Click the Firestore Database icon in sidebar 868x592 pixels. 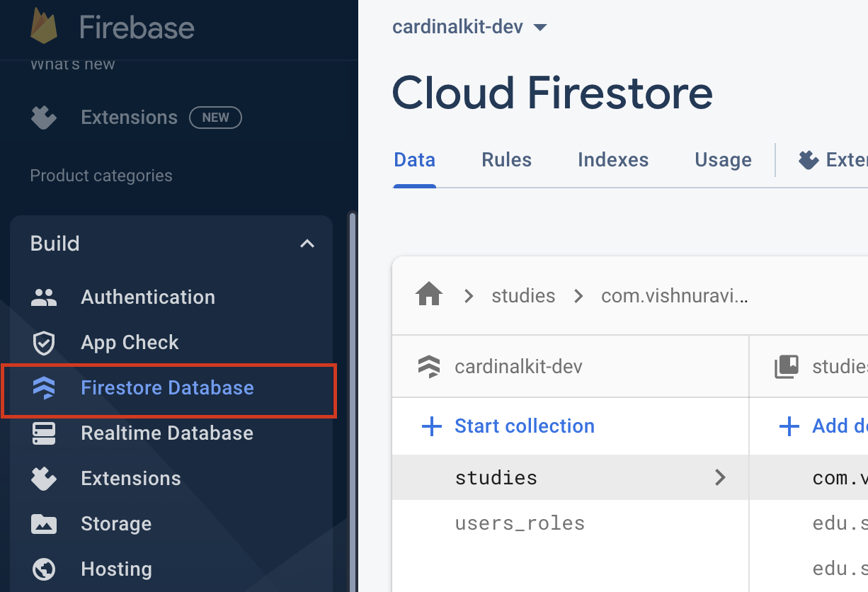tap(44, 388)
